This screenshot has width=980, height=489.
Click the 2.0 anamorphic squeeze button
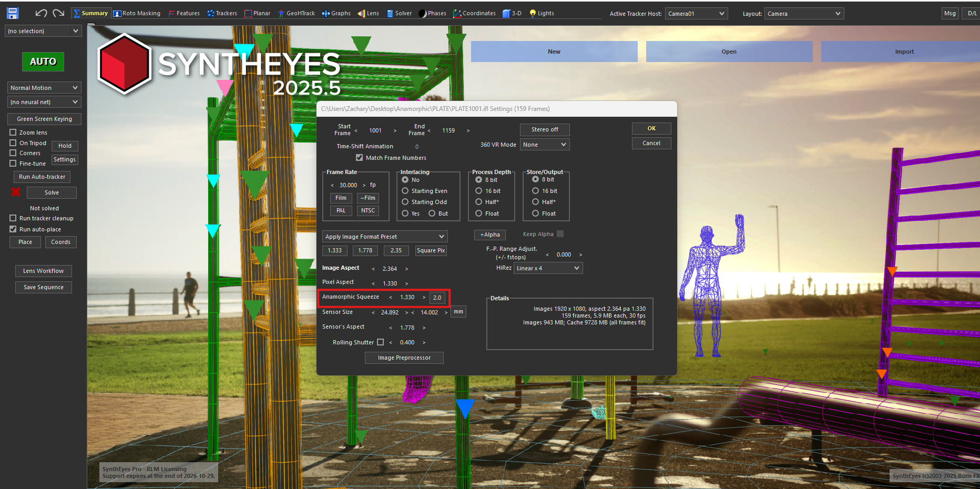437,298
